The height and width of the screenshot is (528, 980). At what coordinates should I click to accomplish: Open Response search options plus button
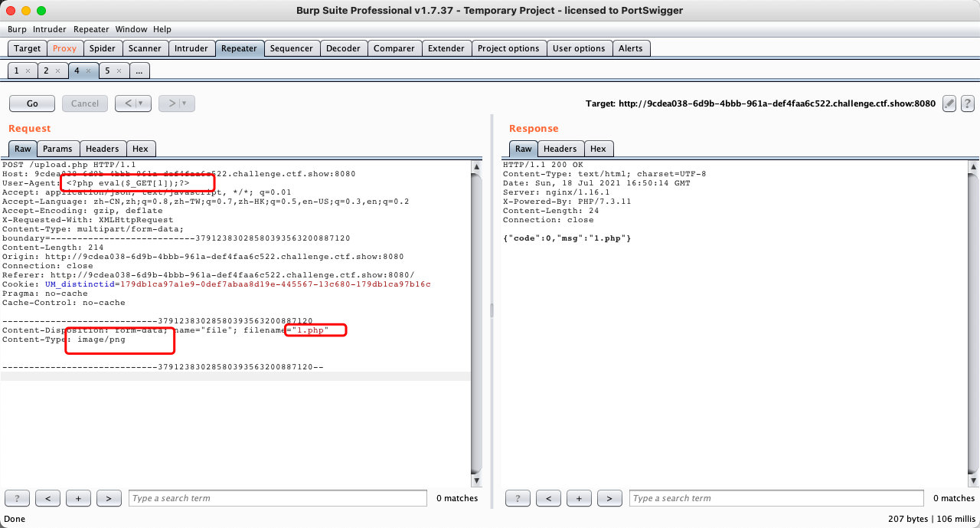tap(579, 498)
